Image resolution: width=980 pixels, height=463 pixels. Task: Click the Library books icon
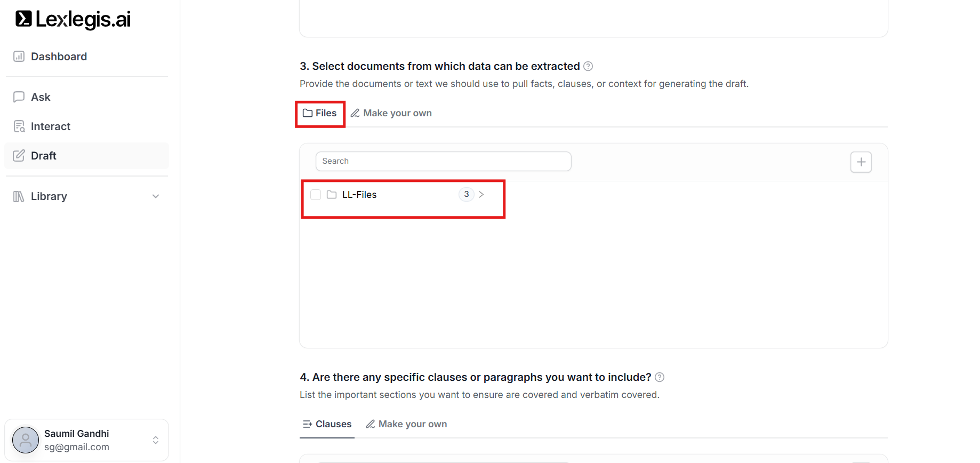[19, 196]
